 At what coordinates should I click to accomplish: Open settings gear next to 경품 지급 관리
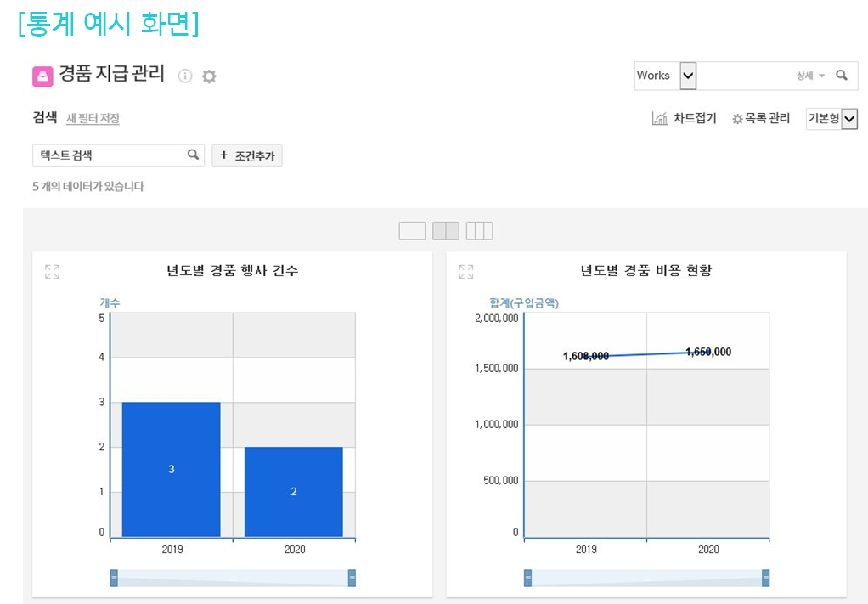(x=209, y=76)
